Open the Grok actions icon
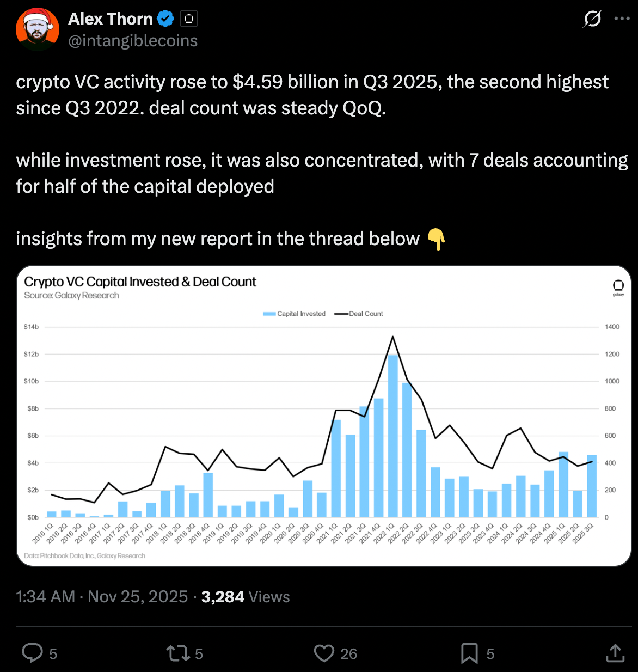This screenshot has width=638, height=672. pos(592,19)
